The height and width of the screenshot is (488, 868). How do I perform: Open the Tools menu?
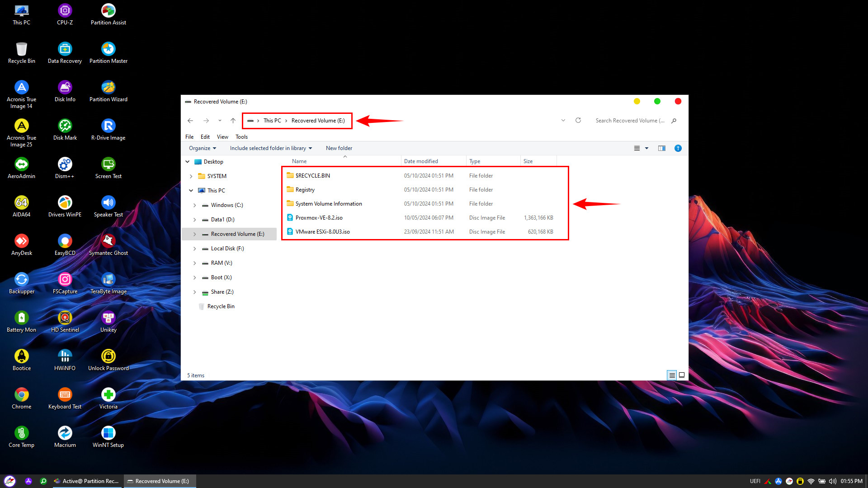click(241, 137)
